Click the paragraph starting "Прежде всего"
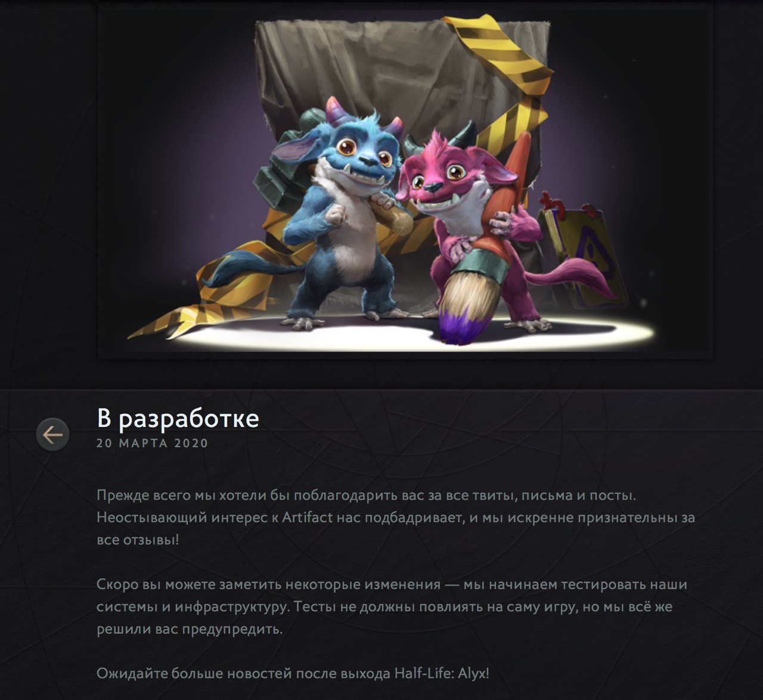763x700 pixels. click(x=396, y=518)
